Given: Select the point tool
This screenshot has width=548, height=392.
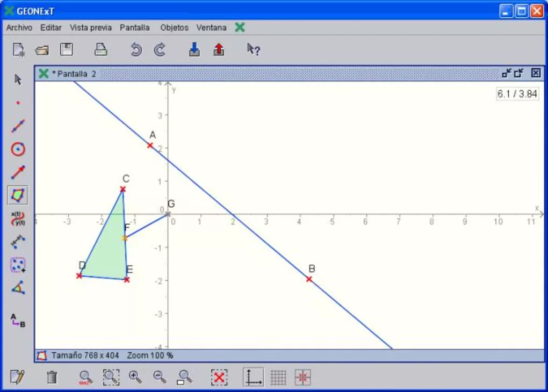Looking at the screenshot, I should tap(18, 103).
